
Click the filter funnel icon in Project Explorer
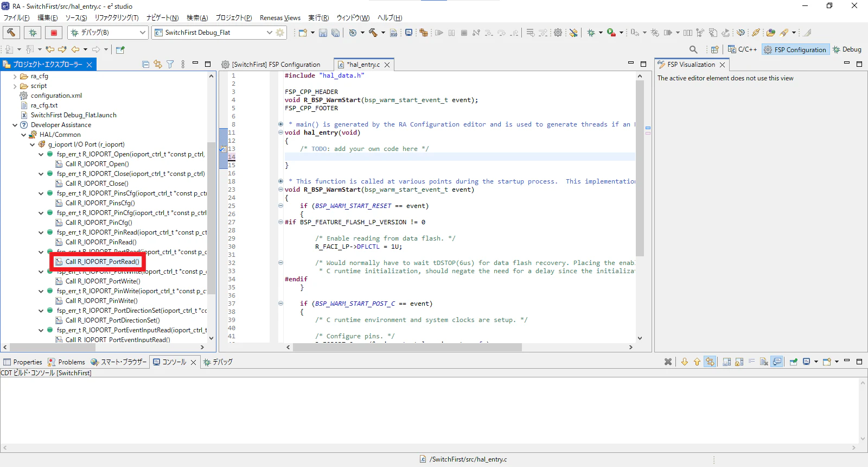[170, 65]
